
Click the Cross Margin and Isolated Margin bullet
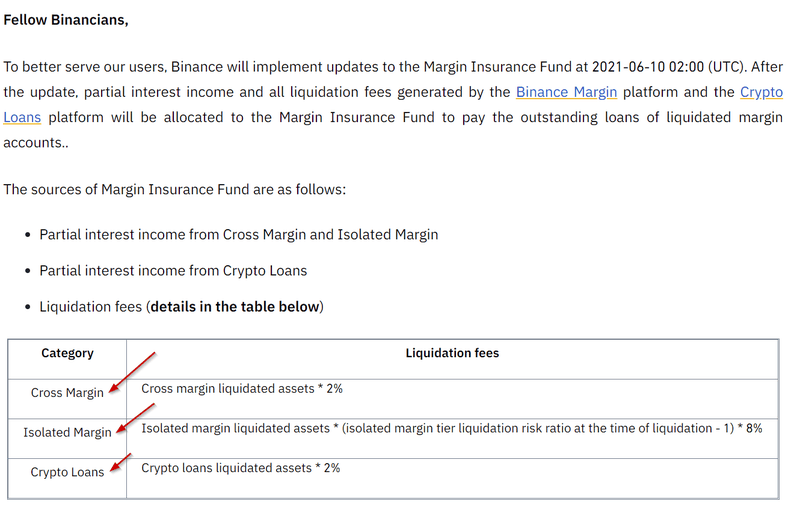[238, 234]
